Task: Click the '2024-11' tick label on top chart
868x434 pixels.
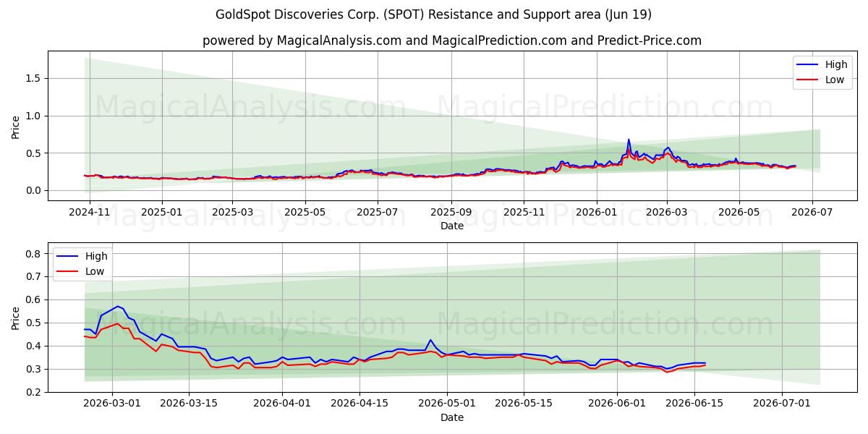Action: point(90,213)
